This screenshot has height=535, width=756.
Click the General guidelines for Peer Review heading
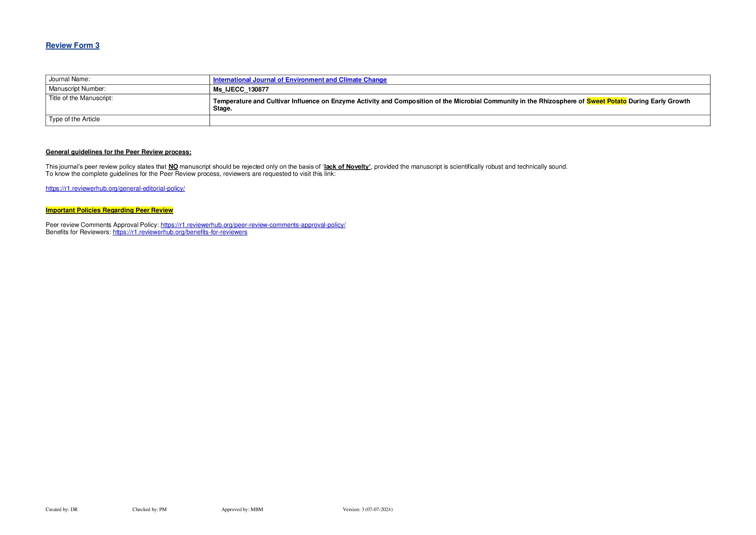118,152
